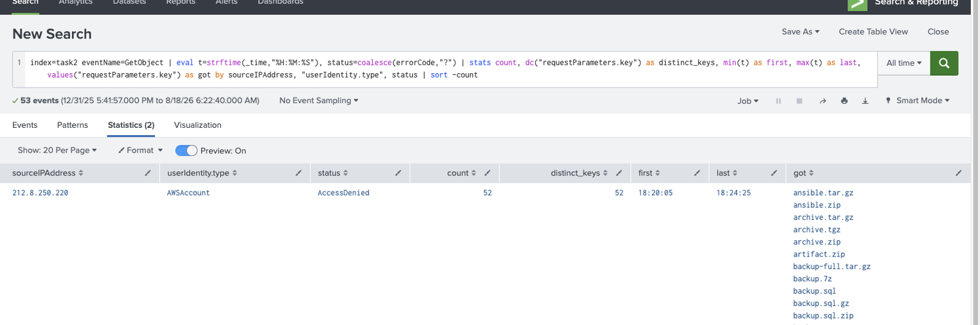Screen dimensions: 980x325
Task: Stop the search job
Action: click(799, 101)
